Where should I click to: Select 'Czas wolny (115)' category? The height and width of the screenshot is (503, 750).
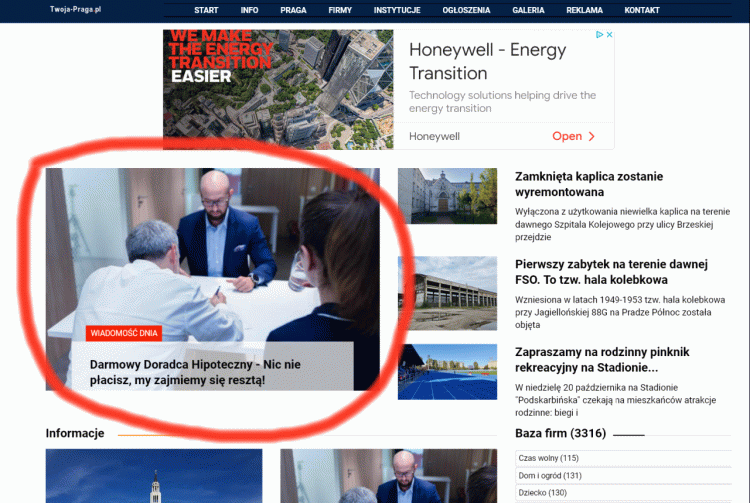click(549, 458)
